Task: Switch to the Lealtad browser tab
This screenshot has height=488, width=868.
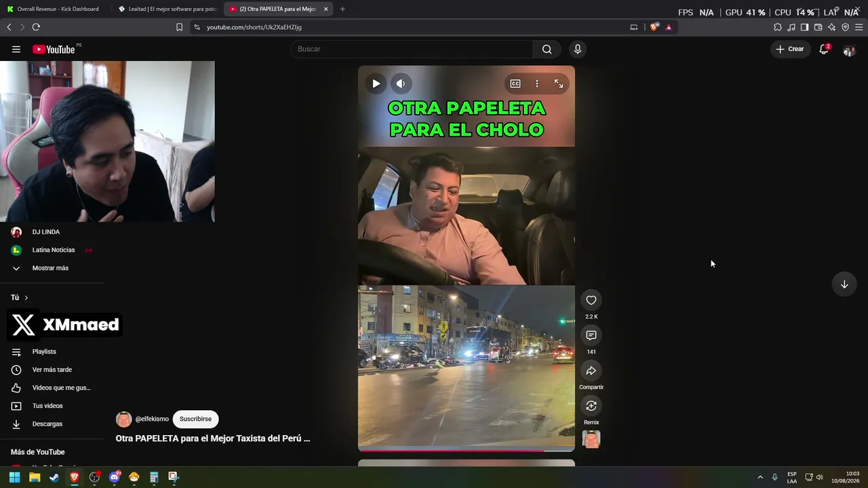Action: tap(167, 9)
